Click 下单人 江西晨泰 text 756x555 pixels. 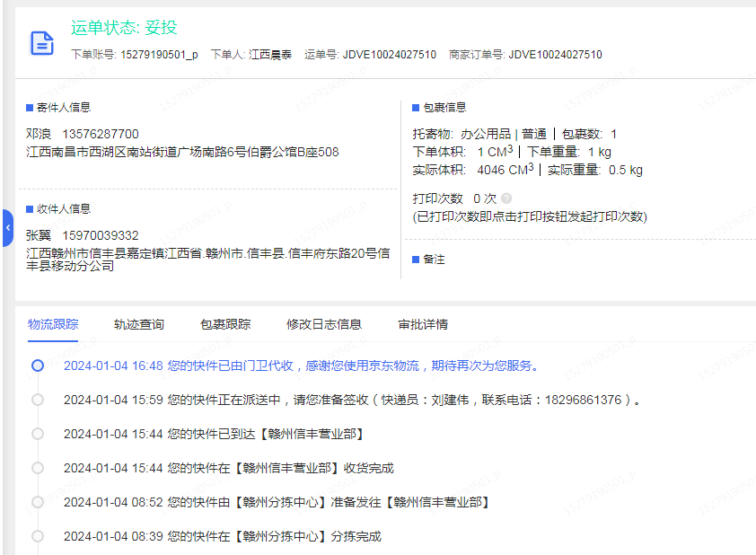(x=251, y=55)
